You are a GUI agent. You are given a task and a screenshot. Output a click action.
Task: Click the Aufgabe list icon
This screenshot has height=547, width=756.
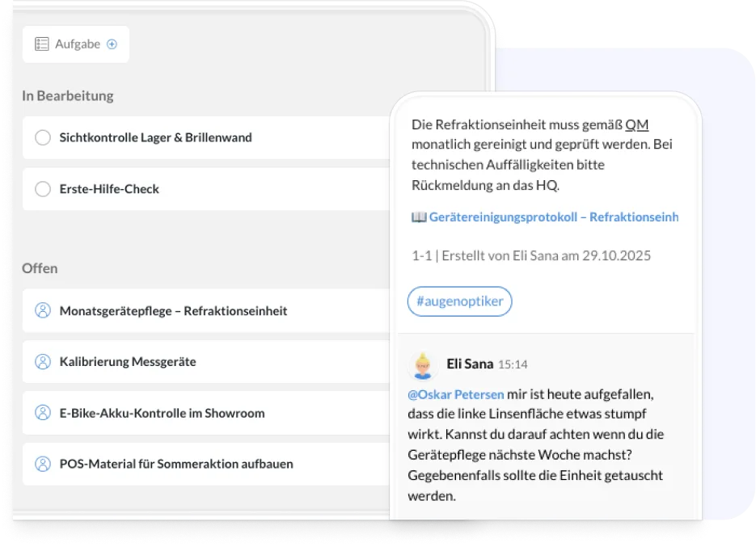(42, 44)
